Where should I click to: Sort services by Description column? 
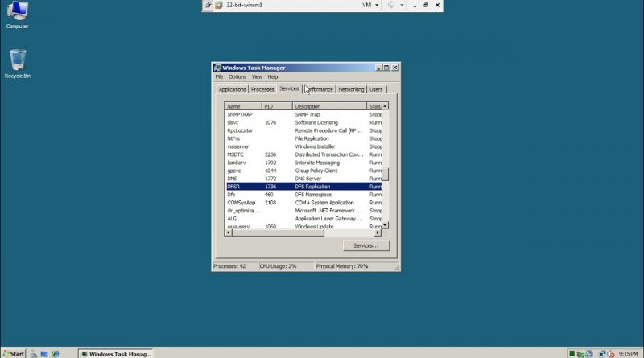[329, 106]
